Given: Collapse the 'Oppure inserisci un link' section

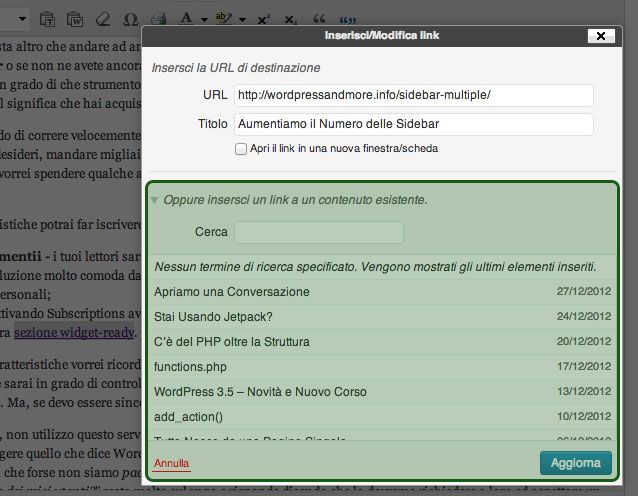Looking at the screenshot, I should click(x=155, y=200).
